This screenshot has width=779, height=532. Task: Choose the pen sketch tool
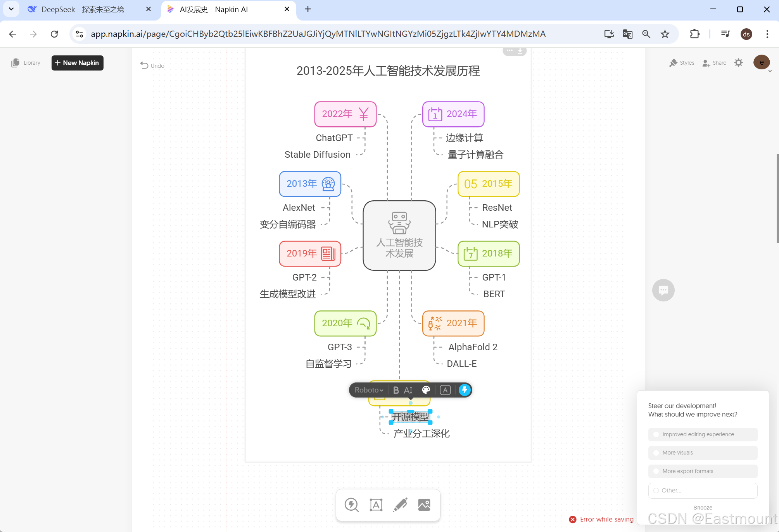point(400,505)
